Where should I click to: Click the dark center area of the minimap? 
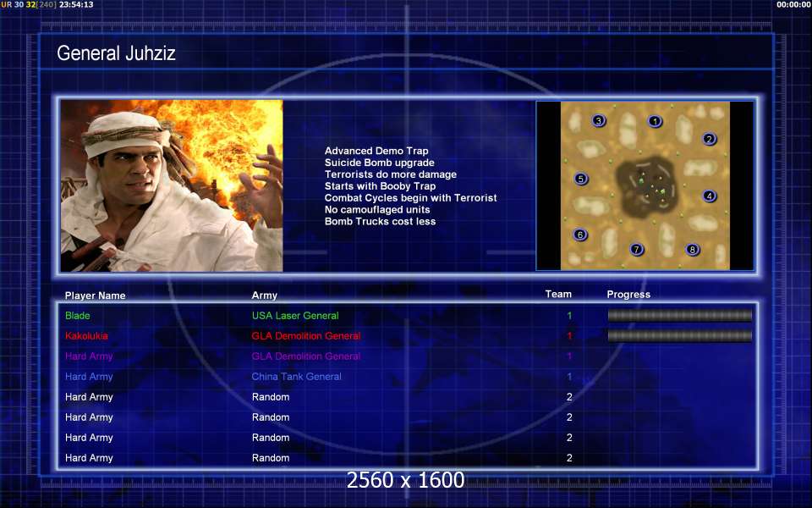click(645, 186)
